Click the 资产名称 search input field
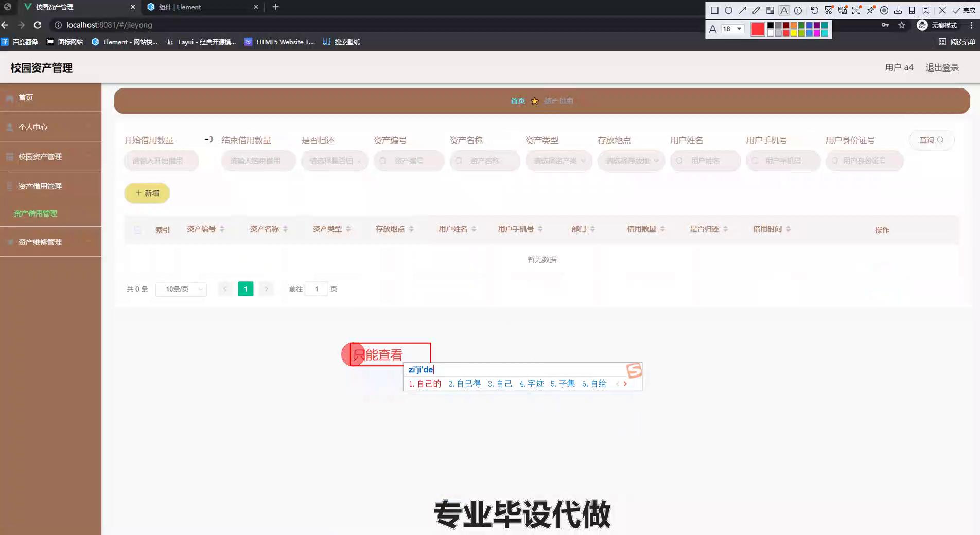 (x=485, y=161)
